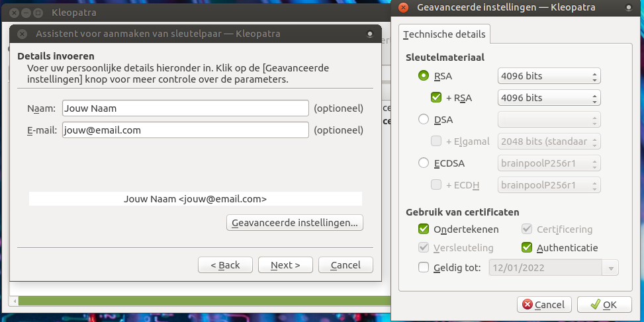The image size is (644, 322).
Task: Disable the Authenticatie checkbox
Action: 527,248
